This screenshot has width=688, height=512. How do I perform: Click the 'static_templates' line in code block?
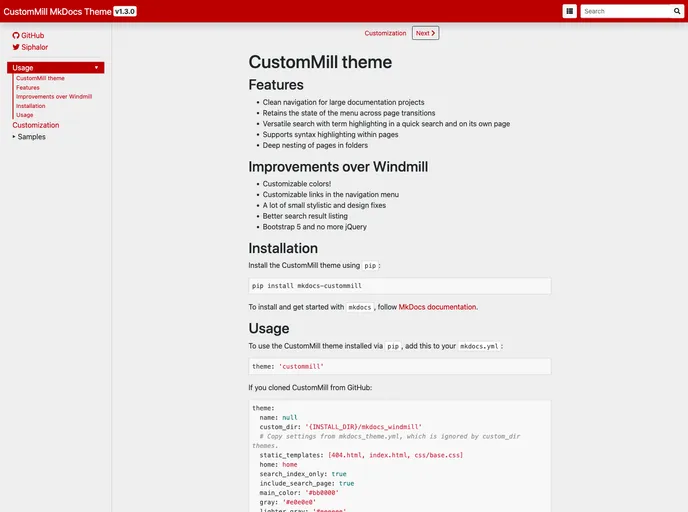(361, 455)
